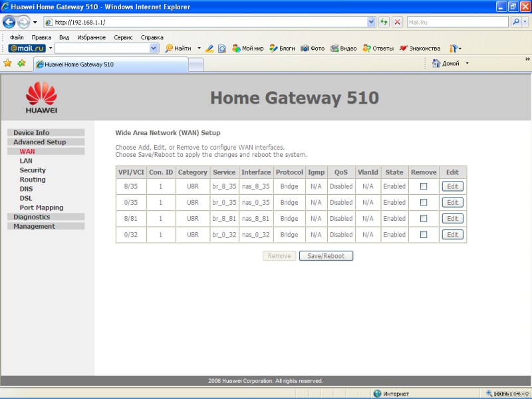Click the Add to Favorites star icon

coord(21,63)
